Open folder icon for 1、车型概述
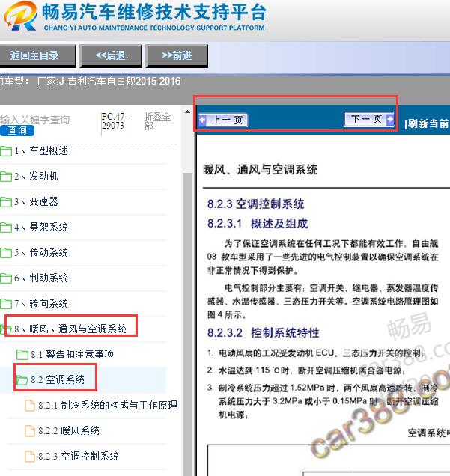The image size is (450, 476). pyautogui.click(x=6, y=151)
